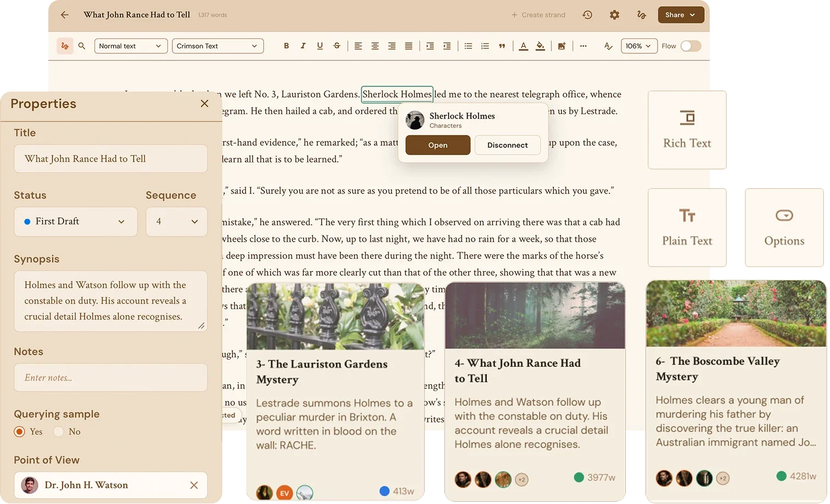Open more toolbar options ellipsis
This screenshot has height=504, width=830.
pyautogui.click(x=583, y=46)
